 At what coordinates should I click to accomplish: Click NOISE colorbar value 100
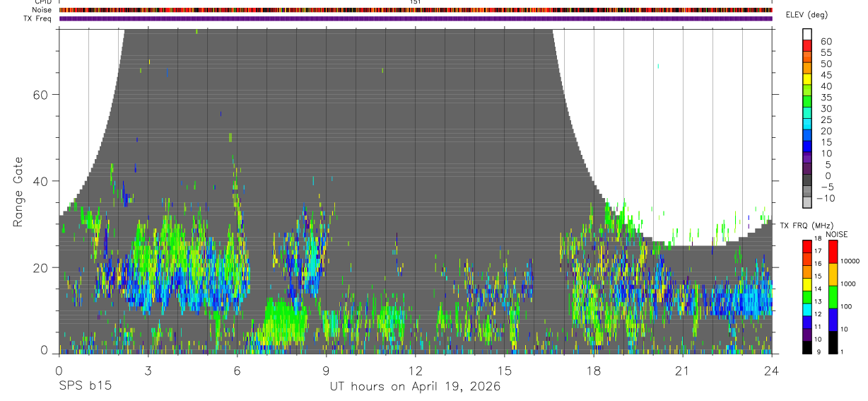coord(847,306)
